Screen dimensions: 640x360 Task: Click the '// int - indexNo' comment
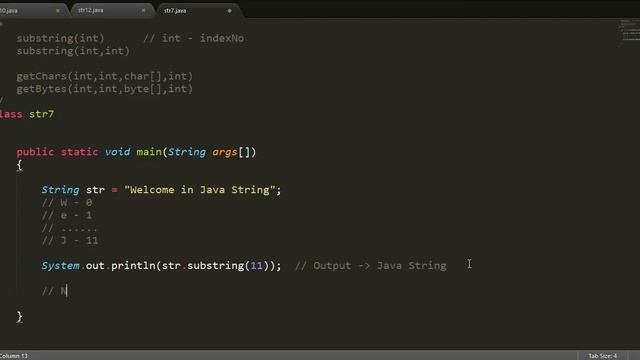tap(193, 38)
